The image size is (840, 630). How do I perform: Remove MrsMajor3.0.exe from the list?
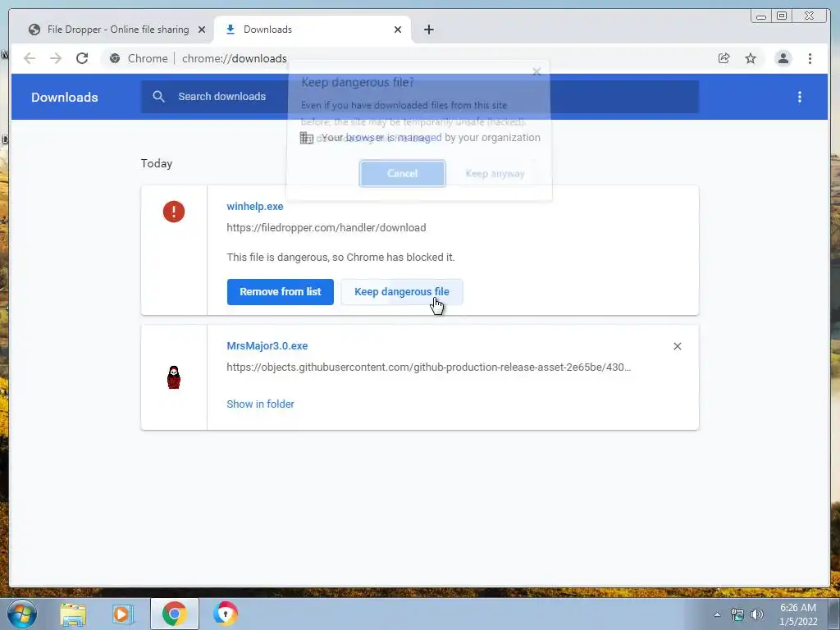coord(677,346)
